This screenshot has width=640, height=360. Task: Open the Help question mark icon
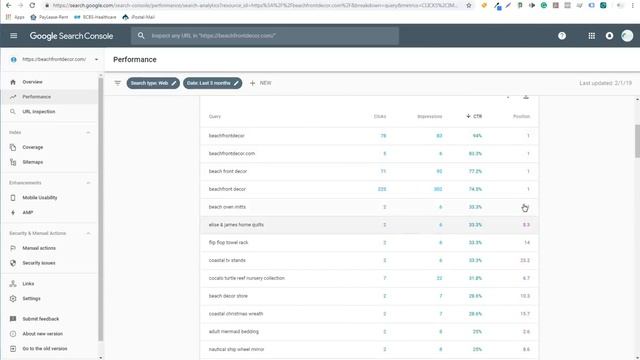(562, 36)
